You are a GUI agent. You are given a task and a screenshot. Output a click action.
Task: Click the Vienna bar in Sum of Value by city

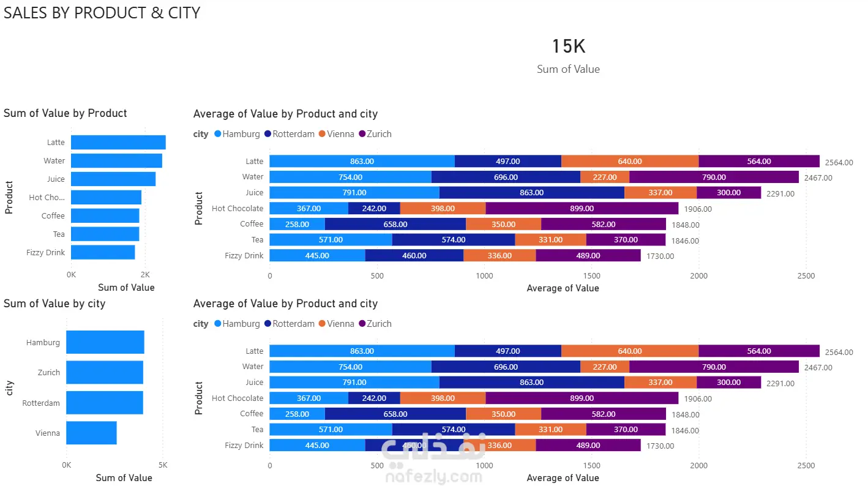point(91,433)
